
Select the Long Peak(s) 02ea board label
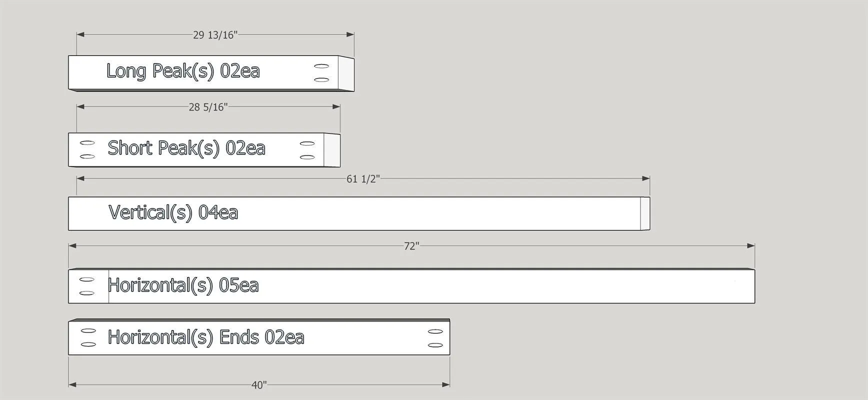click(x=183, y=71)
